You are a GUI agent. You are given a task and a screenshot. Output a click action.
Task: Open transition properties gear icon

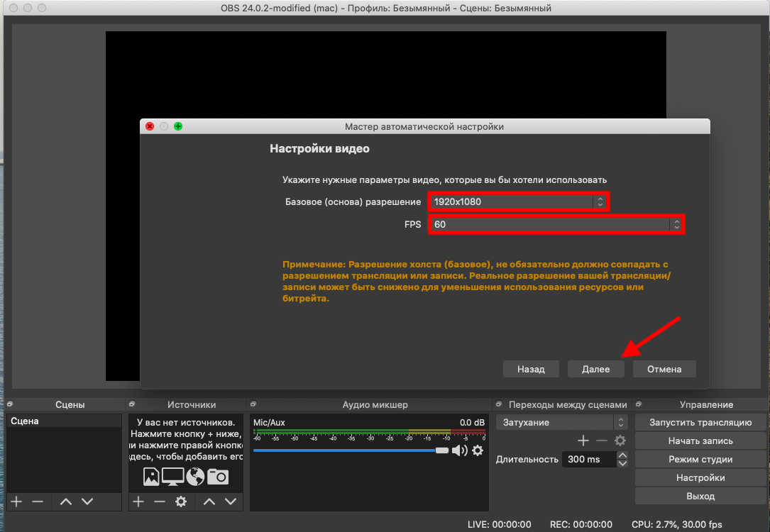tap(620, 440)
